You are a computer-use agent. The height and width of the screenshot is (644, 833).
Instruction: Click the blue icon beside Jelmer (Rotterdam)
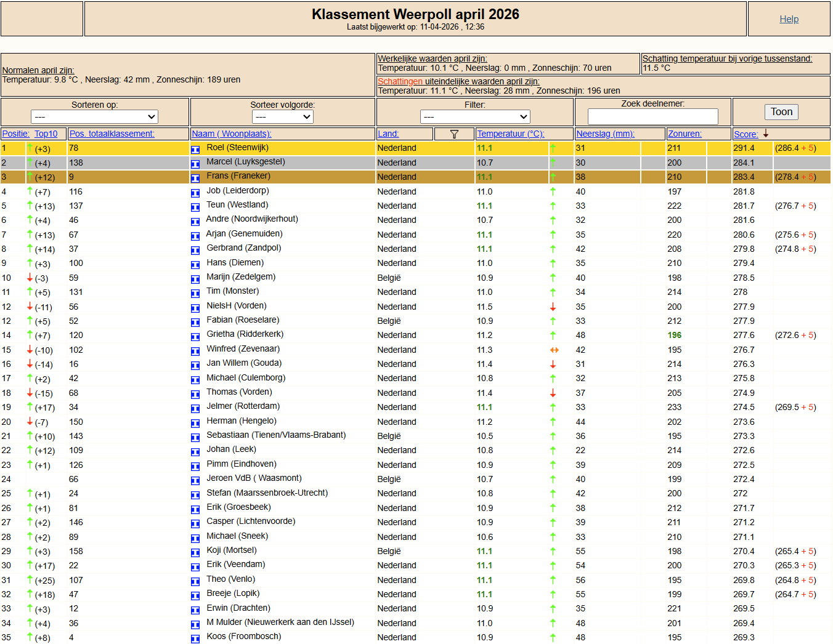point(195,408)
